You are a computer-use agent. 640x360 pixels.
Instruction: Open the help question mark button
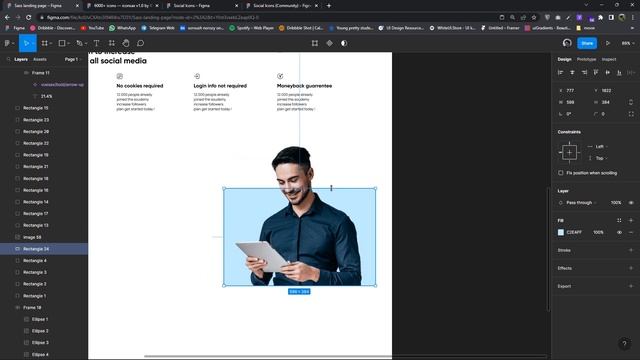click(624, 344)
